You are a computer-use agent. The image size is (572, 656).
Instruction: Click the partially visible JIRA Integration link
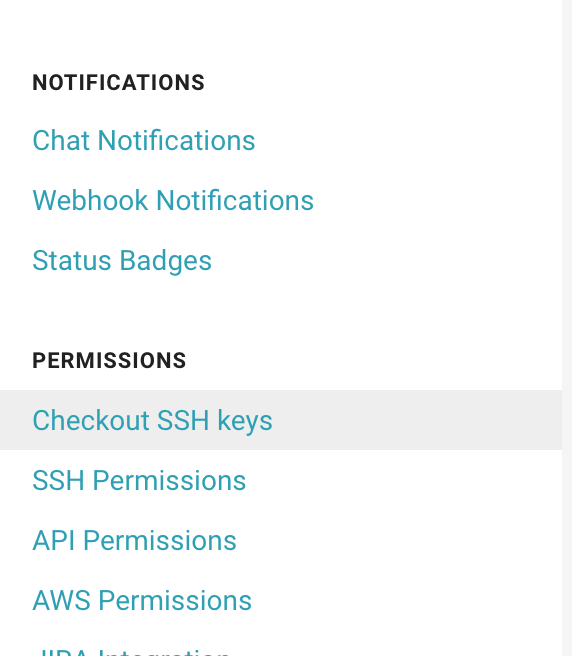pyautogui.click(x=131, y=652)
